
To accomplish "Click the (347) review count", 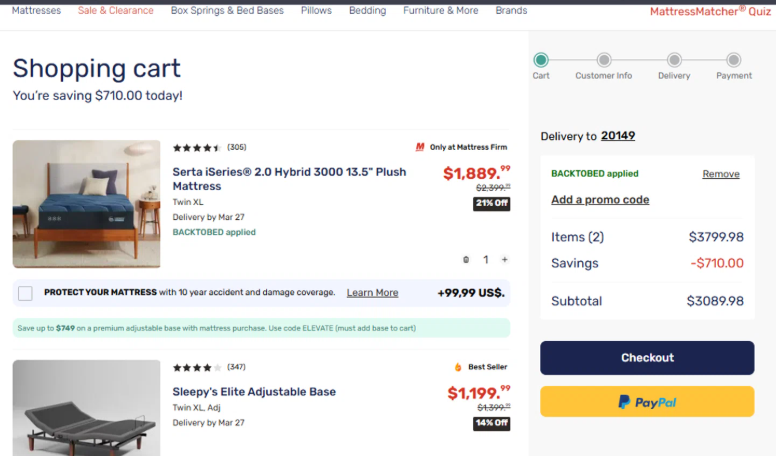I will 236,367.
